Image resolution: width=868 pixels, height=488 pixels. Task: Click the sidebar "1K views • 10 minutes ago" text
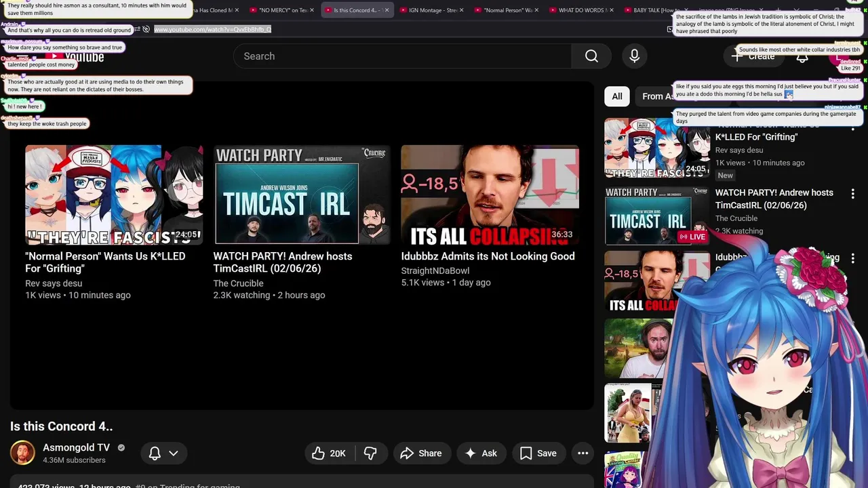click(760, 163)
